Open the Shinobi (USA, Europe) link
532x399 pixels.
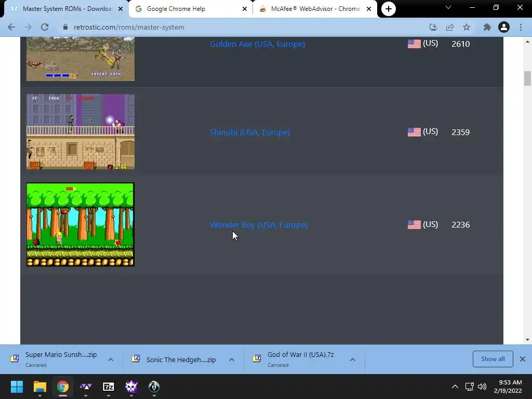tap(250, 132)
